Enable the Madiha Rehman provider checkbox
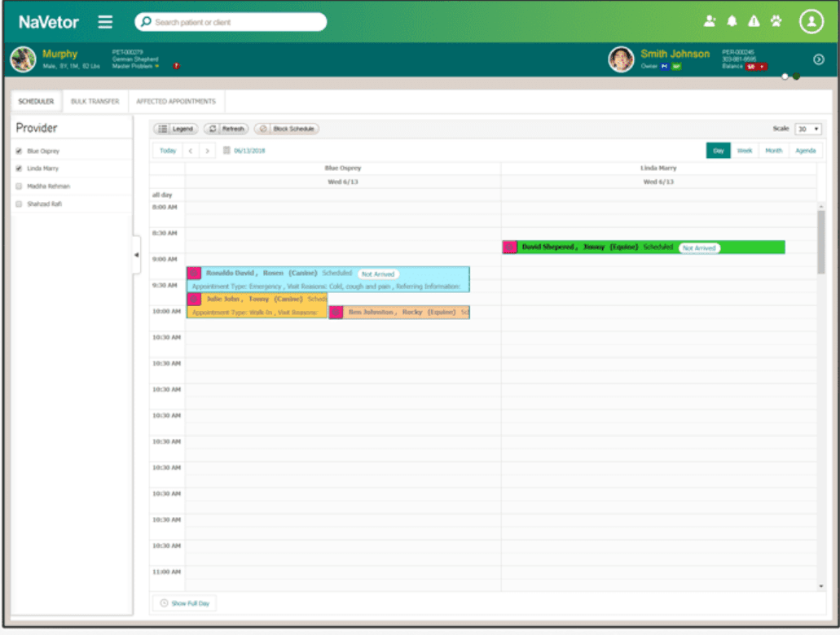This screenshot has height=635, width=840. click(x=19, y=186)
